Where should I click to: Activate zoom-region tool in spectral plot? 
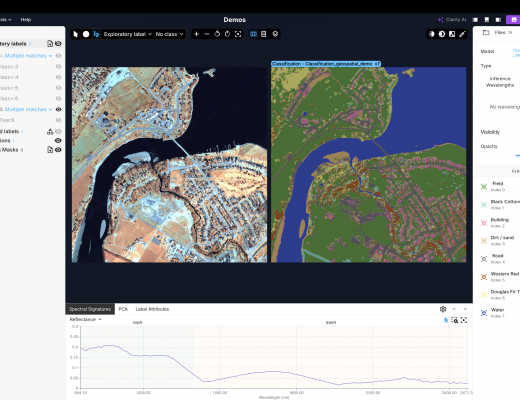[455, 320]
